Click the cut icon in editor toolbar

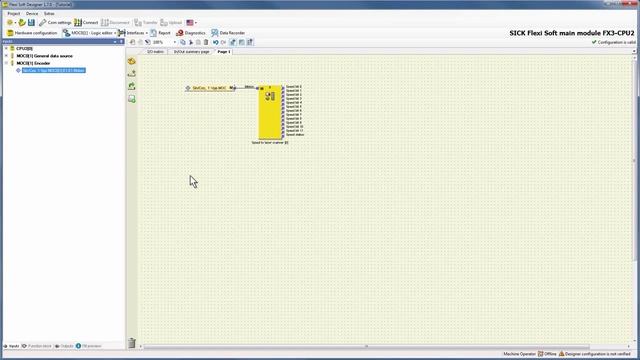click(x=191, y=42)
